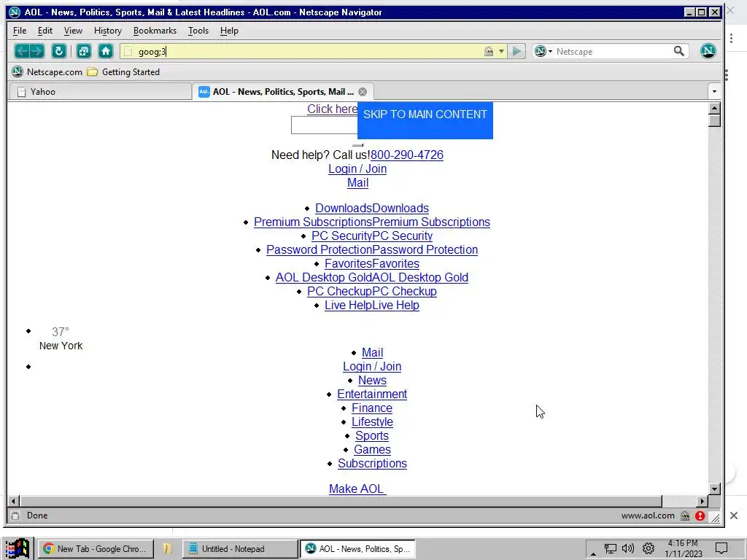Click the Live Help link
The width and height of the screenshot is (747, 560).
point(371,305)
